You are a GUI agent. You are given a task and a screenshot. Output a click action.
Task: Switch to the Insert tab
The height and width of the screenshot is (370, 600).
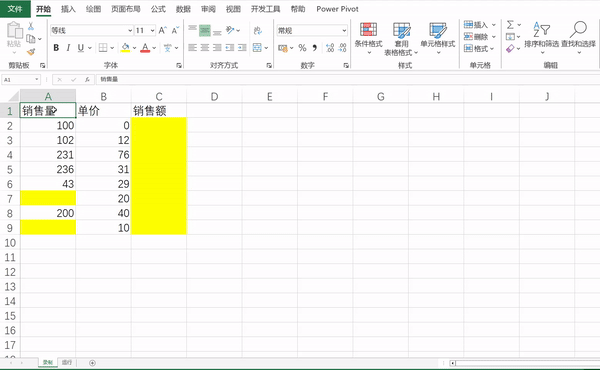[68, 9]
